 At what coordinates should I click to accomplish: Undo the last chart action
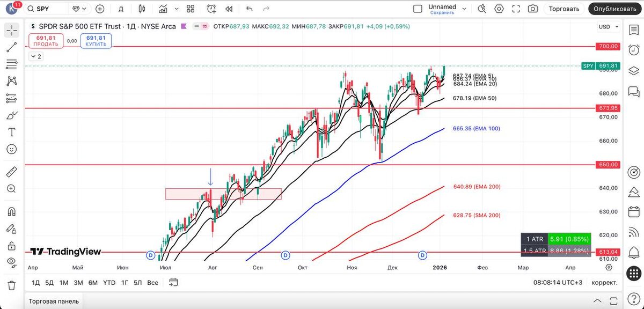249,9
